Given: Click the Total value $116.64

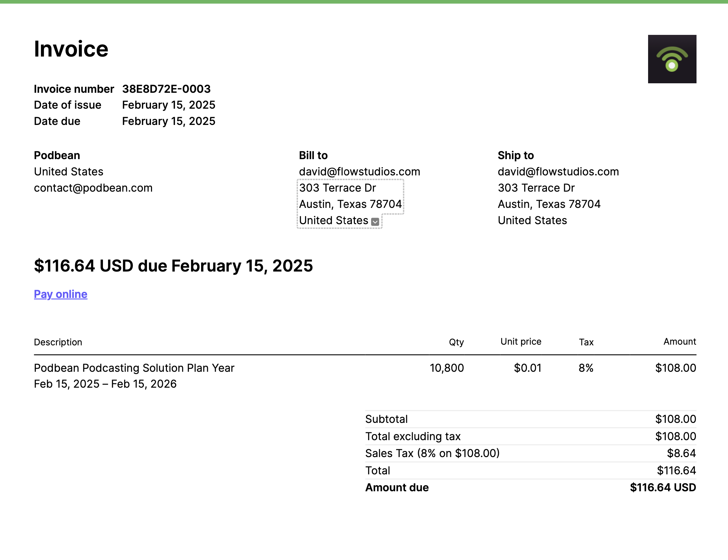Looking at the screenshot, I should [x=676, y=471].
